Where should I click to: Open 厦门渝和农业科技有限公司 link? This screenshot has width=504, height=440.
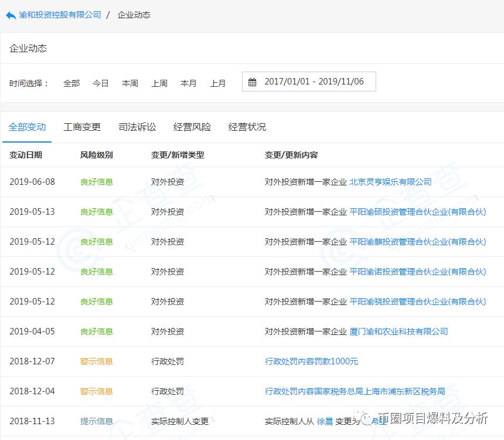tap(399, 331)
